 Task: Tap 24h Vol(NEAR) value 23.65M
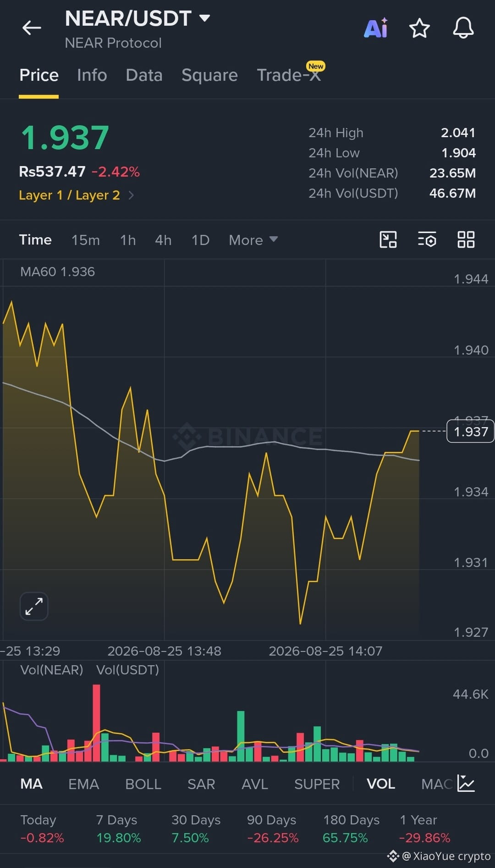coord(452,173)
